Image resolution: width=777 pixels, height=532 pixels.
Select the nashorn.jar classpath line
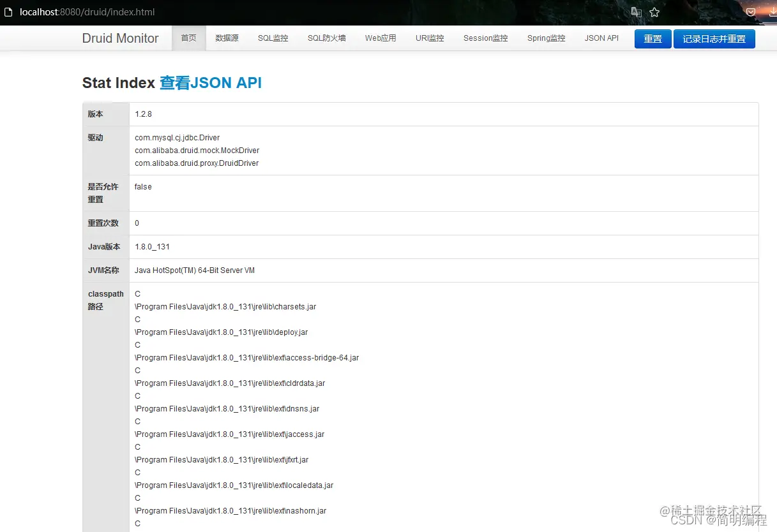pyautogui.click(x=230, y=511)
